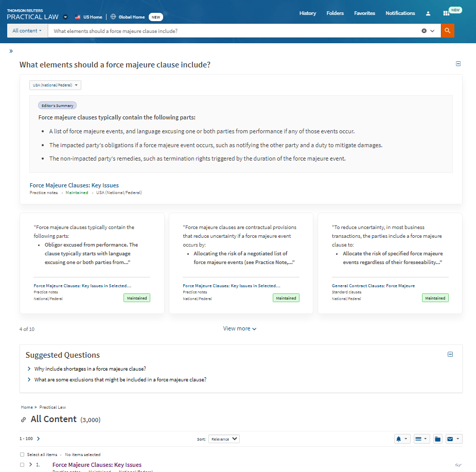Open General Contract Clauses: Force Majeure link
The image size is (476, 472).
(373, 286)
